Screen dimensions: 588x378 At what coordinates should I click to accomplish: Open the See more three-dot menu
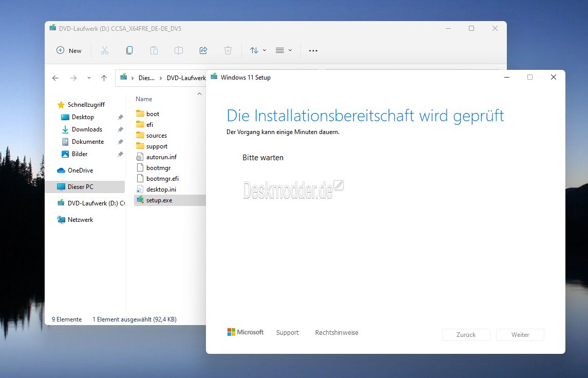313,51
